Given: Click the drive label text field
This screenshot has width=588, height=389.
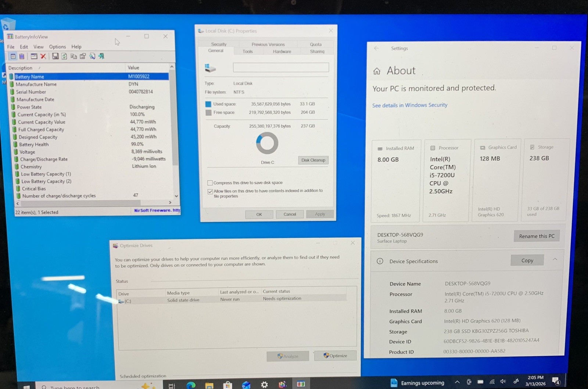Looking at the screenshot, I should [281, 67].
